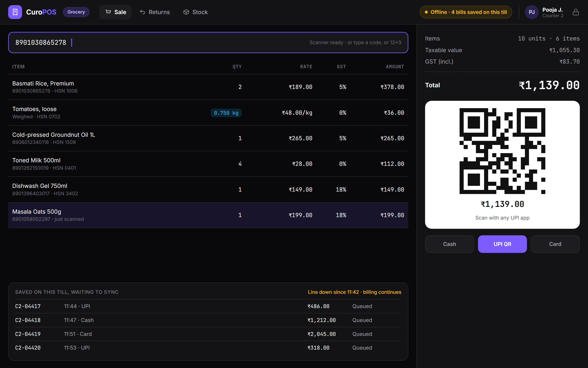Viewport: 588px width, 368px height.
Task: Open the Sale tab
Action: [x=115, y=12]
